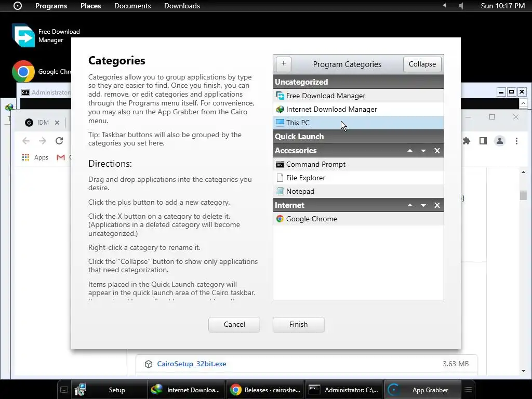Viewport: 532px width, 399px height.
Task: Select Notepad entry
Action: (x=358, y=191)
